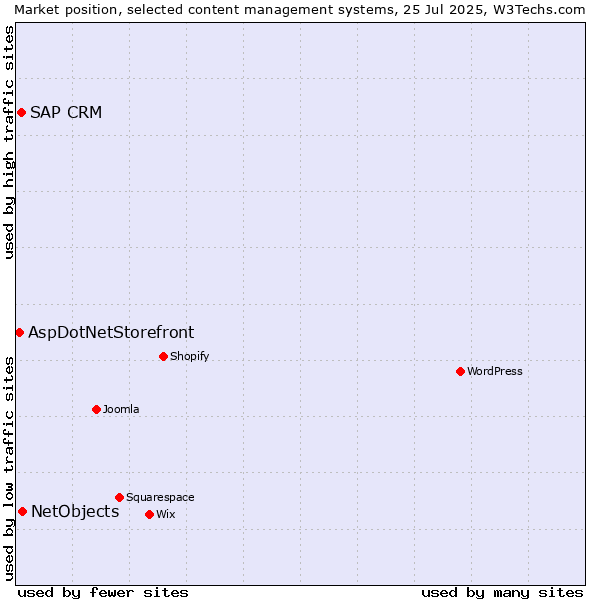This screenshot has width=600, height=600.
Task: Click the red AspDotNetStorefront data point
Action: (x=20, y=333)
